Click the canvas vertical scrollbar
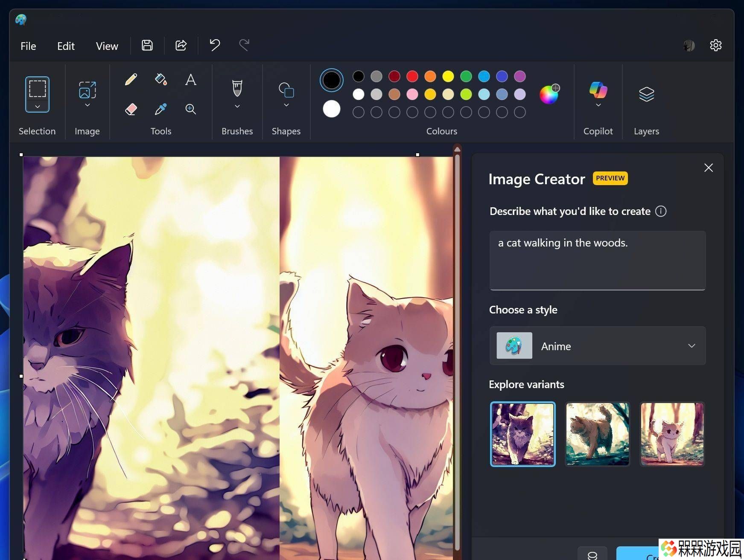744x560 pixels. pyautogui.click(x=457, y=352)
